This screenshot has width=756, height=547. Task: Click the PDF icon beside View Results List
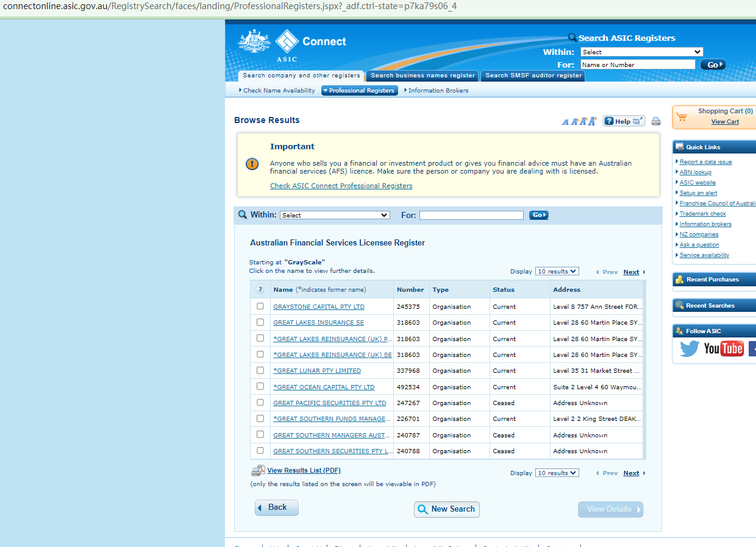tap(258, 470)
